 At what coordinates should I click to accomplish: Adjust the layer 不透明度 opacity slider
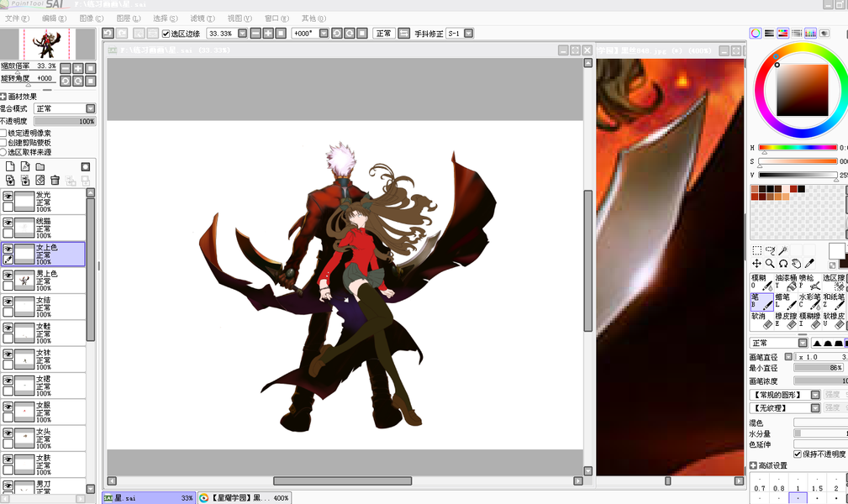coord(65,122)
